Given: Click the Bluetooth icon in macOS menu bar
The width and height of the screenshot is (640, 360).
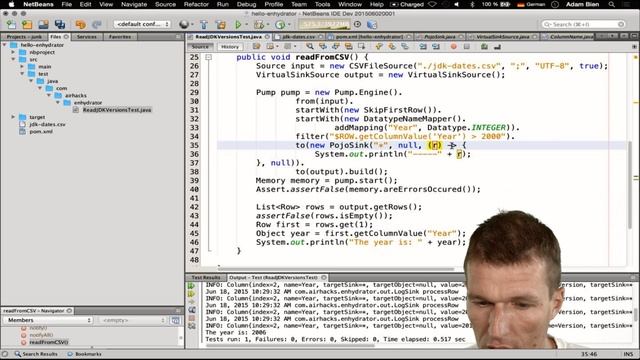Looking at the screenshot, I should pyautogui.click(x=472, y=4).
